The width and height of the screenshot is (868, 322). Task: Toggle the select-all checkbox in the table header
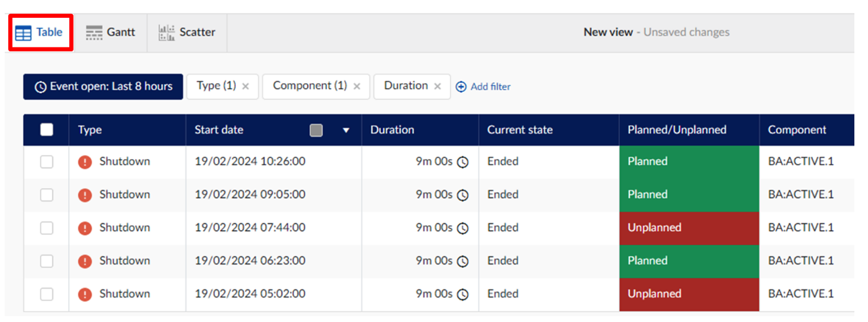pyautogui.click(x=47, y=130)
